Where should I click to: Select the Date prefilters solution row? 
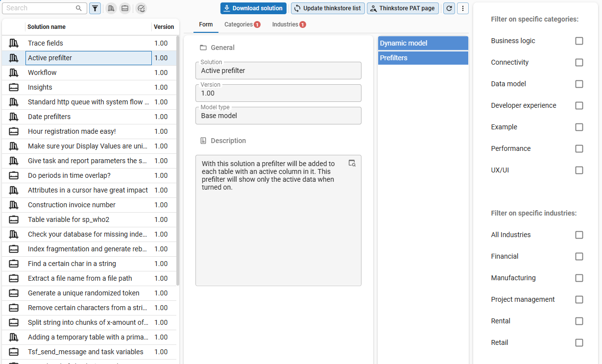[88, 117]
